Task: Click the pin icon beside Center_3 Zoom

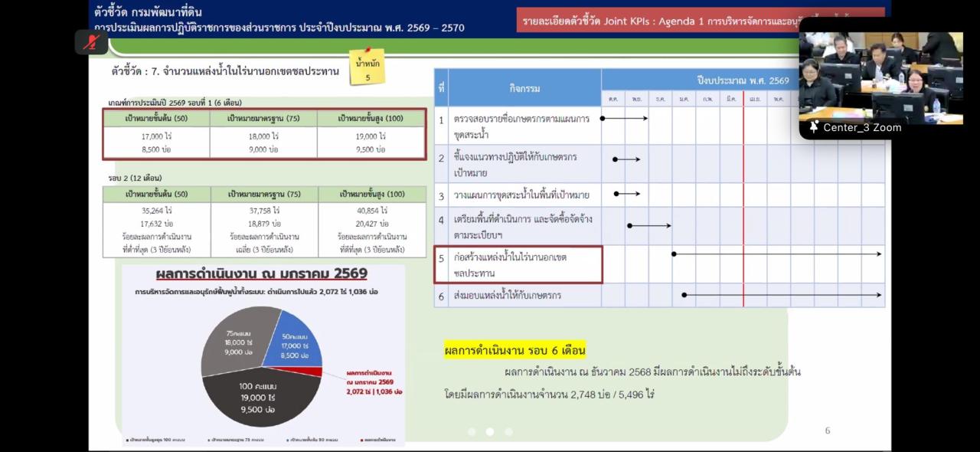Action: 814,127
